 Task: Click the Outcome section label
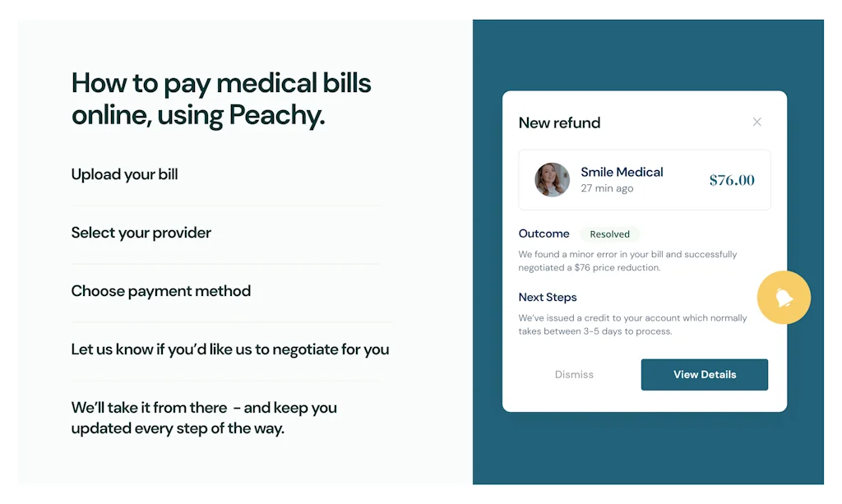pos(544,234)
